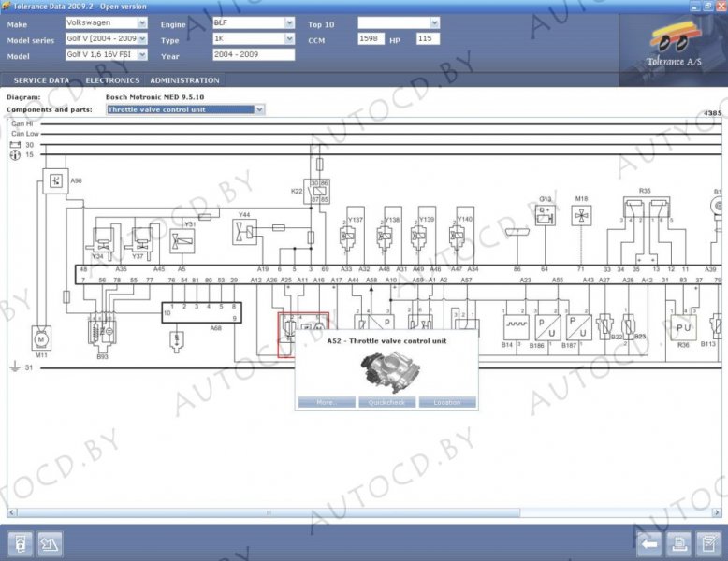Viewport: 728px width, 561px height.
Task: Select the M18 fan symbol
Action: coord(581,216)
